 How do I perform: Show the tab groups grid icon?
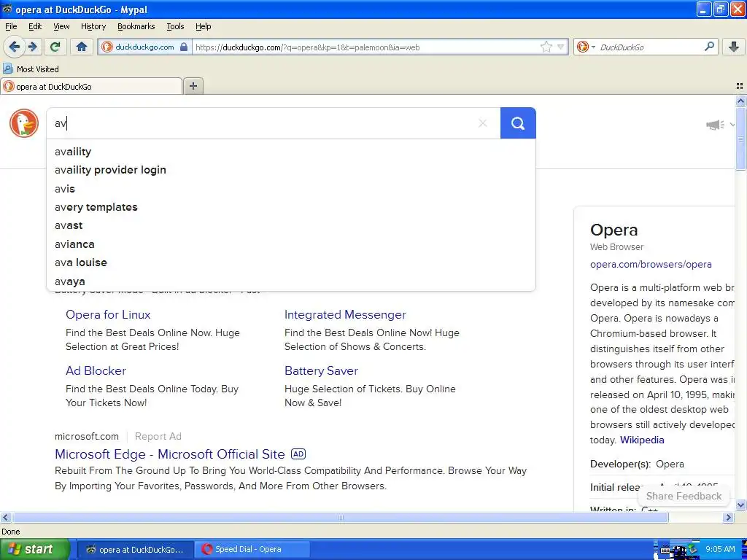(740, 86)
